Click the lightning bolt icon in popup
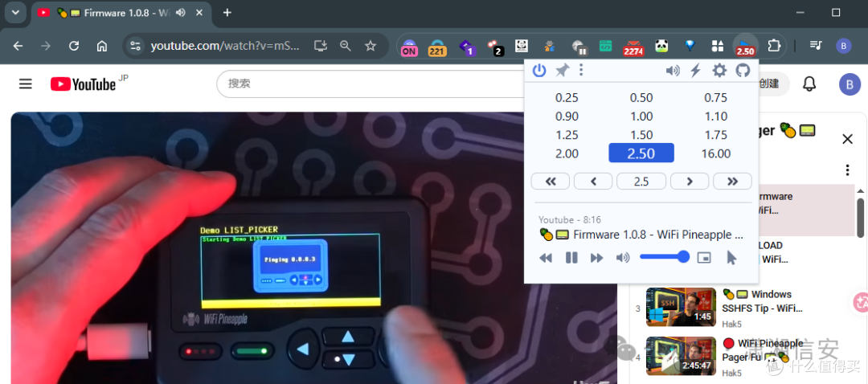Screen dimensions: 868x384 pos(696,70)
